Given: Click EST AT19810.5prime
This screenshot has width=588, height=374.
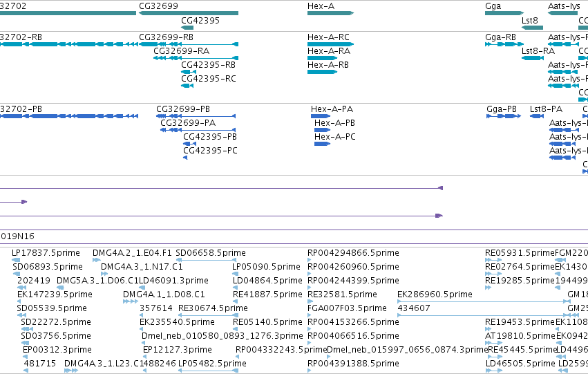Looking at the screenshot, I should coord(520,336).
